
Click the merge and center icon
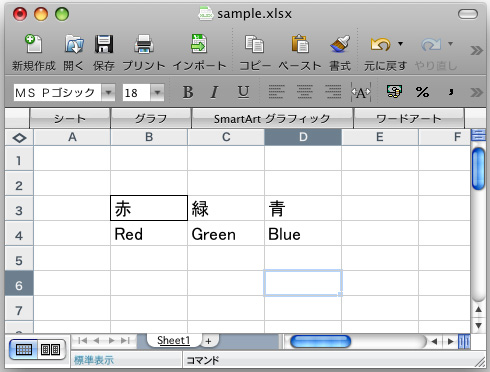(361, 92)
